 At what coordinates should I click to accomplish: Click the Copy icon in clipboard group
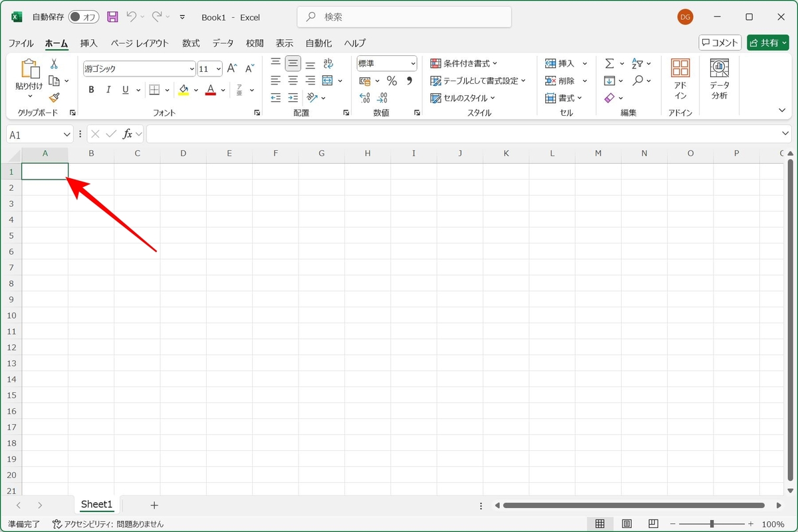click(x=55, y=80)
